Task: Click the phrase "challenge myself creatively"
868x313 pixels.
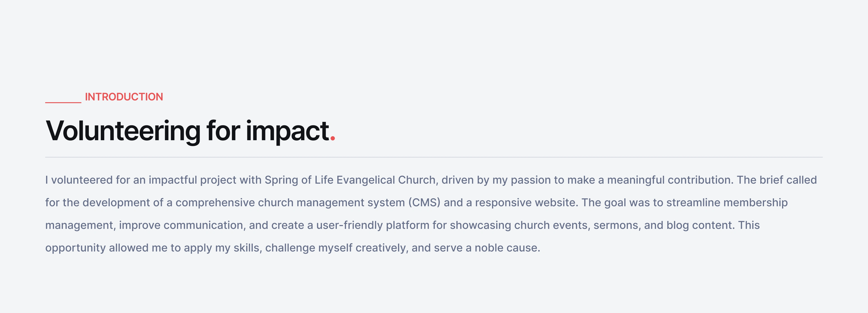Action: click(x=336, y=248)
